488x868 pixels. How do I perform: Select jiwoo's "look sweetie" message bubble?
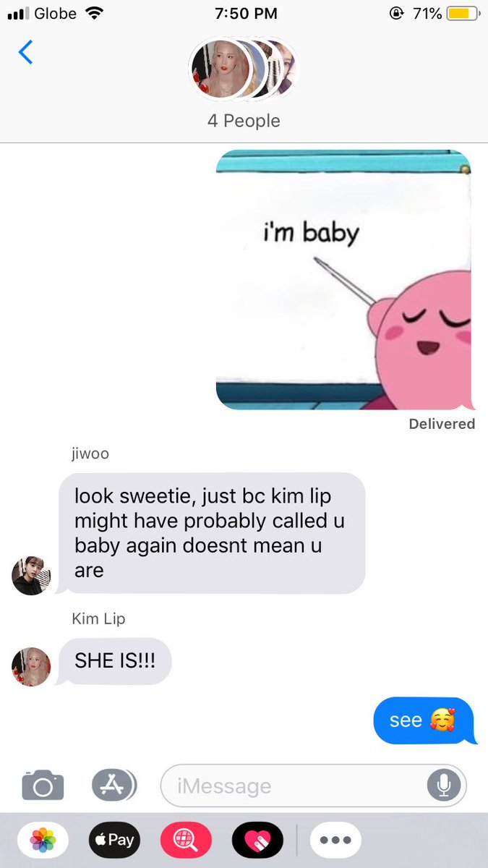click(x=210, y=534)
